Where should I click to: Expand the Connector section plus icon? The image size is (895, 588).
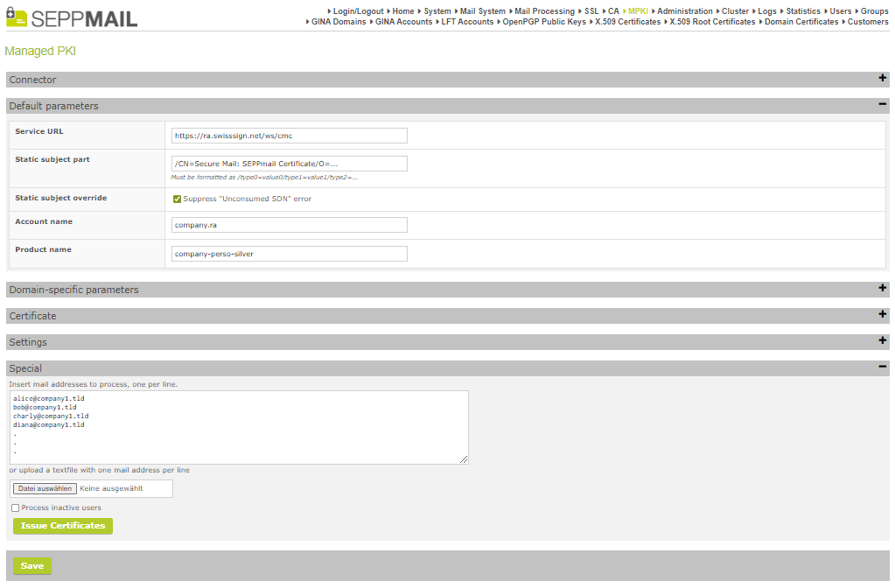[x=883, y=79]
